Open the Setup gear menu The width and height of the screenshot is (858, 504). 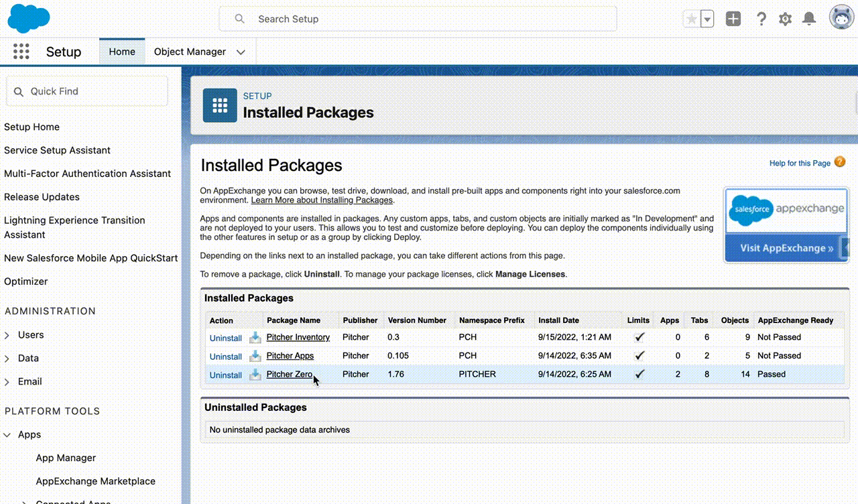pos(785,19)
